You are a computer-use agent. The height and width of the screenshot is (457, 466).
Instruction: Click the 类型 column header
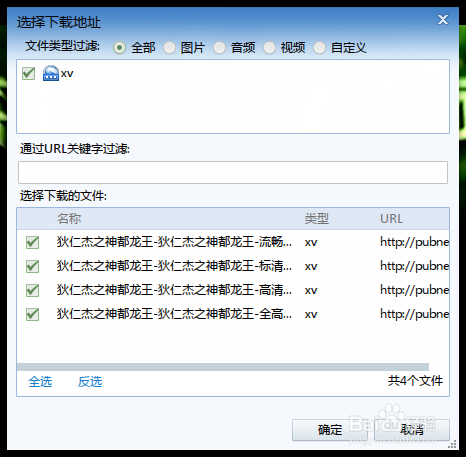click(x=317, y=219)
